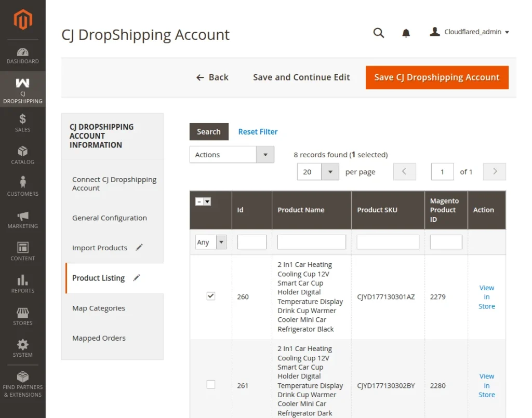This screenshot has height=418, width=532.
Task: Open the General Configuration tab
Action: [x=110, y=218]
